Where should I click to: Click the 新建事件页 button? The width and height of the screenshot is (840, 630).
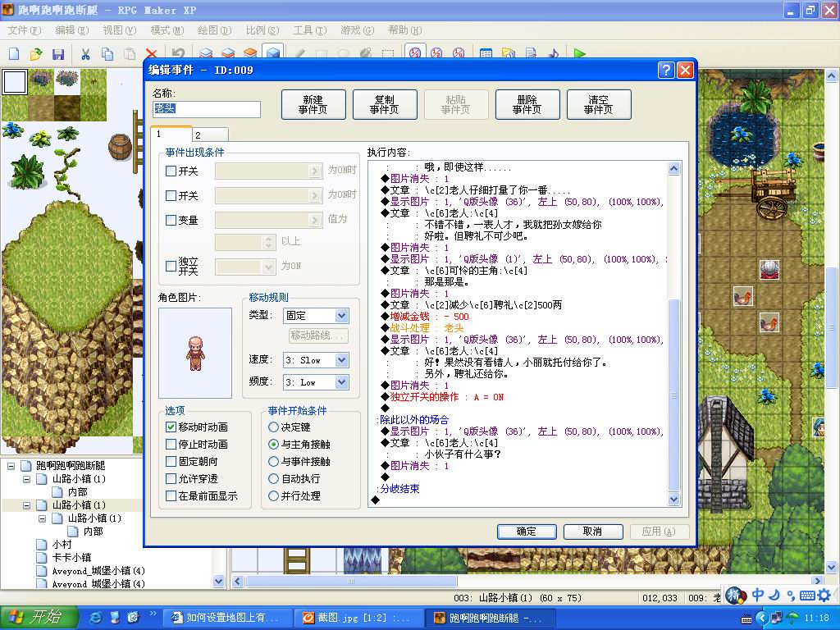pos(313,104)
